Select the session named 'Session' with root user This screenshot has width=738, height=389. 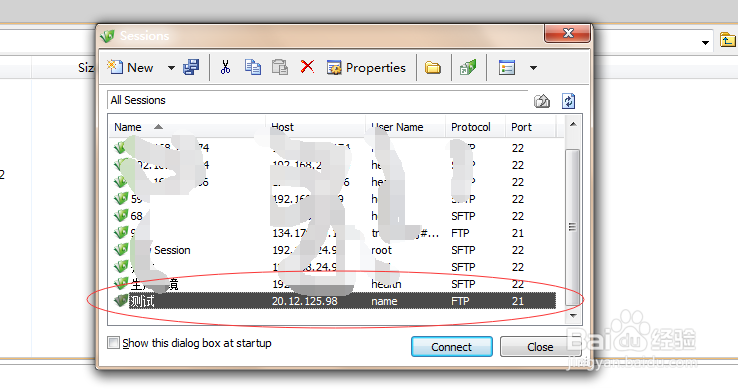[x=334, y=250]
